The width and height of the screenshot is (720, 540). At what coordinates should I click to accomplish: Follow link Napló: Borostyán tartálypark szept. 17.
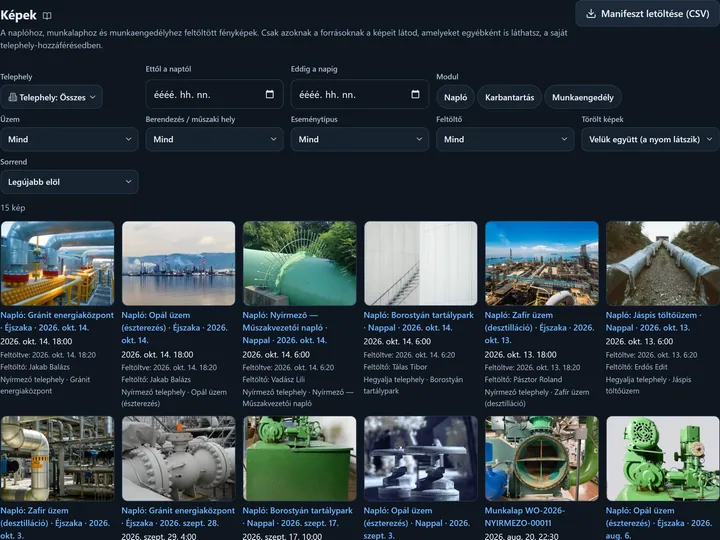click(298, 517)
